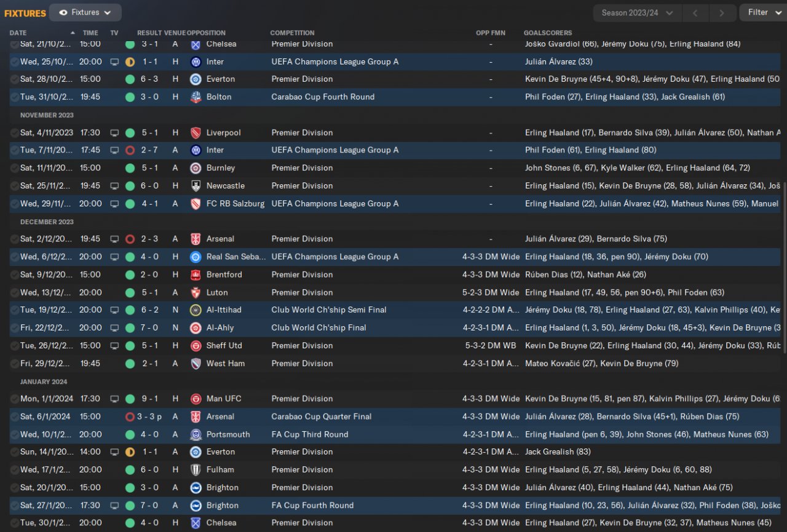This screenshot has width=787, height=532.
Task: Click the Portsmouth club badge
Action: point(196,434)
